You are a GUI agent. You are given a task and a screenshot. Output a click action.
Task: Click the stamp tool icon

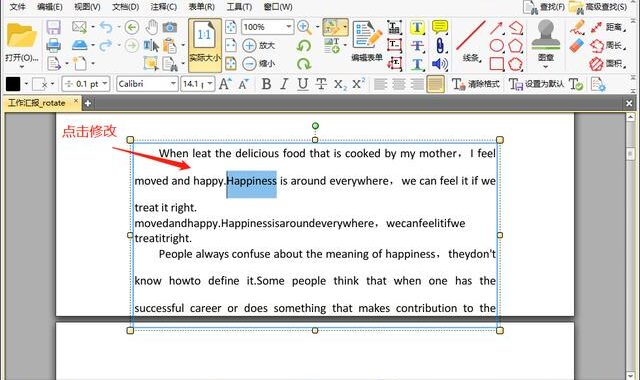pyautogui.click(x=546, y=36)
